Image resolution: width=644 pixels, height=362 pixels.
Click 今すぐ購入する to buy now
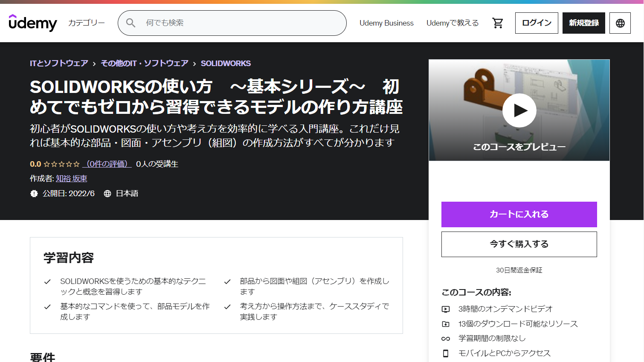tap(519, 244)
